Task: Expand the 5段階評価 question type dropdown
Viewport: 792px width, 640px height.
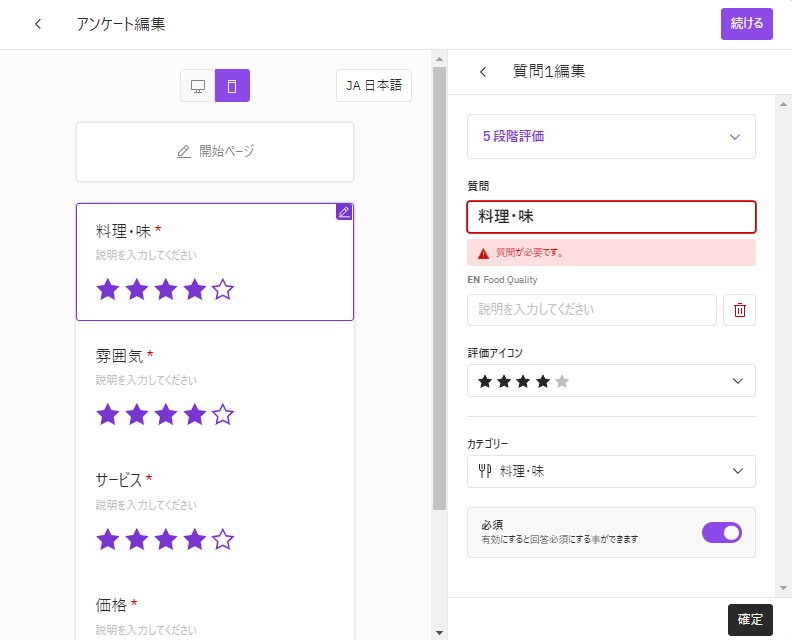Action: coord(611,136)
